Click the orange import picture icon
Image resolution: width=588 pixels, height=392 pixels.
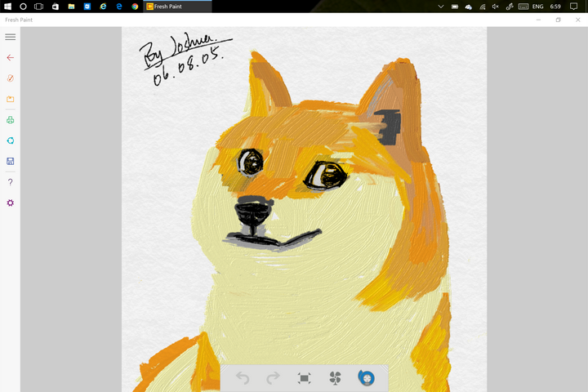[10, 99]
